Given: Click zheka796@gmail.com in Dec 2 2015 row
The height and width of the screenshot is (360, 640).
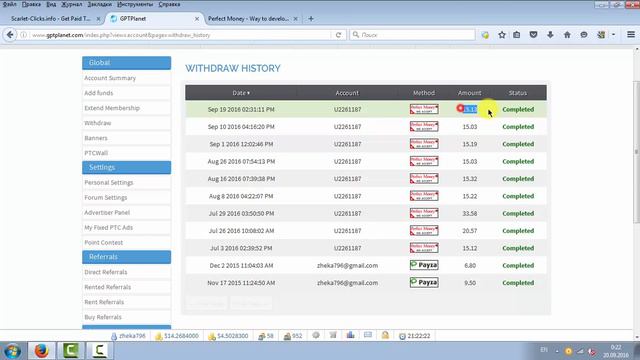Looking at the screenshot, I should pyautogui.click(x=347, y=265).
